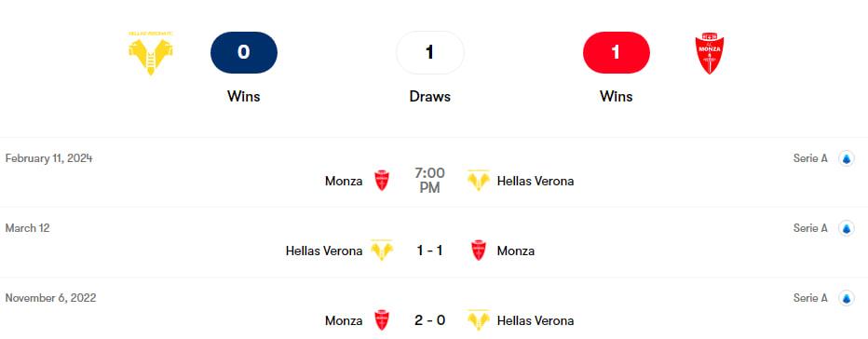
Task: Click Hellas Verona crest in the 1 - 1 match
Action: 382,251
